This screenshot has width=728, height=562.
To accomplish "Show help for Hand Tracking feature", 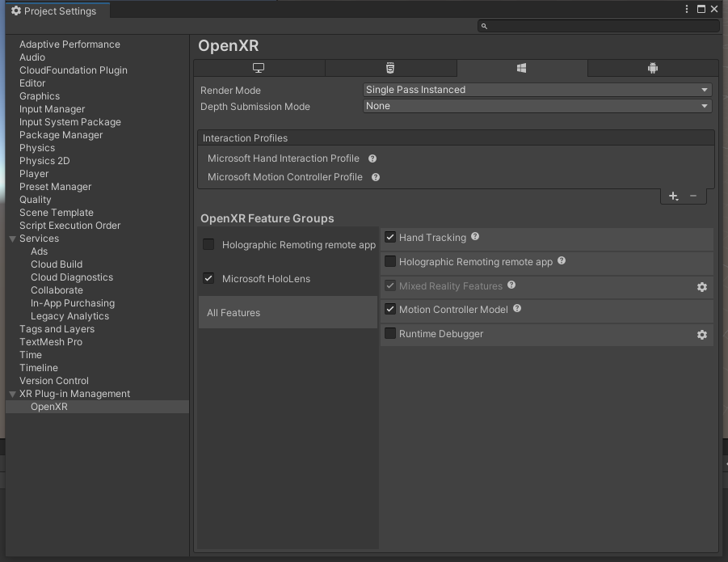I will pos(475,236).
